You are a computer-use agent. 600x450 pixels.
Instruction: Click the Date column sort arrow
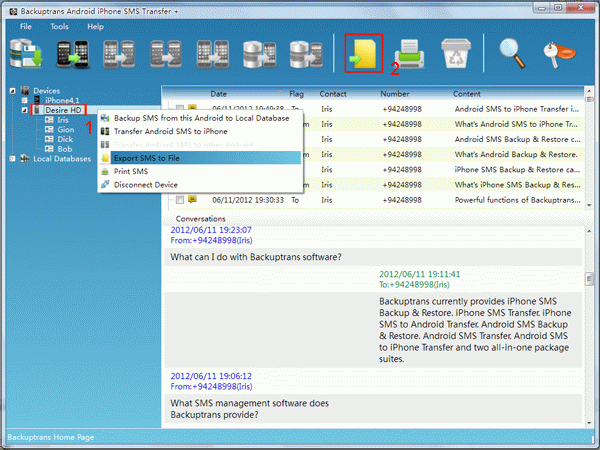click(x=280, y=92)
